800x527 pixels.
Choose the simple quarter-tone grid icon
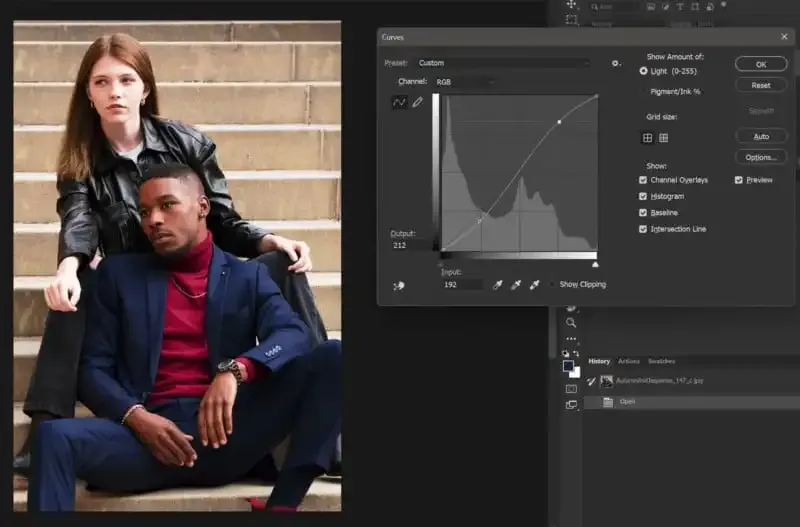click(x=647, y=138)
